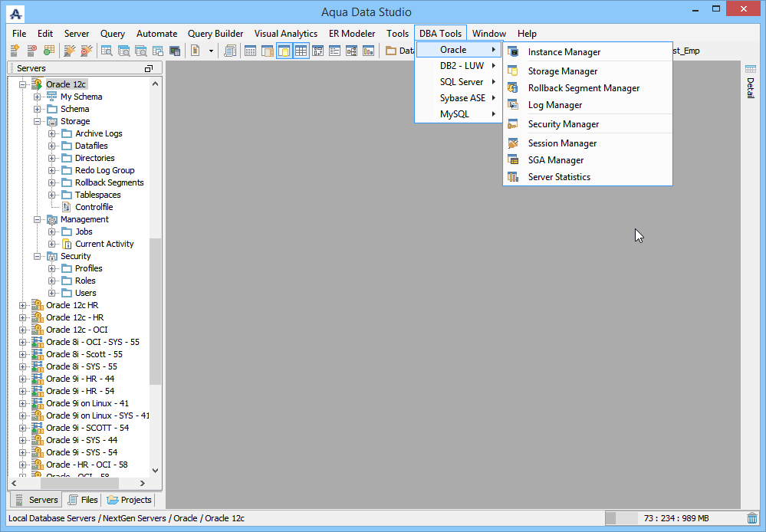Screen dimensions: 766x532
Task: Select the Redo Log Group folder
Action: point(104,170)
